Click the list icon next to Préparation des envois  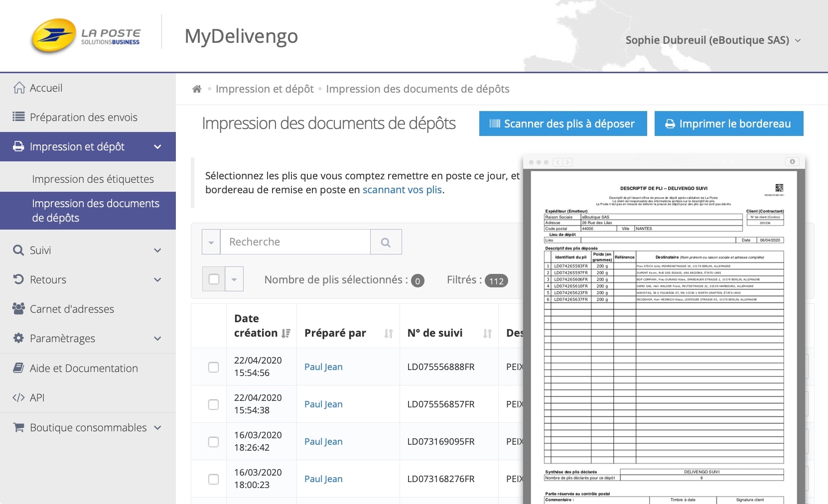point(18,117)
